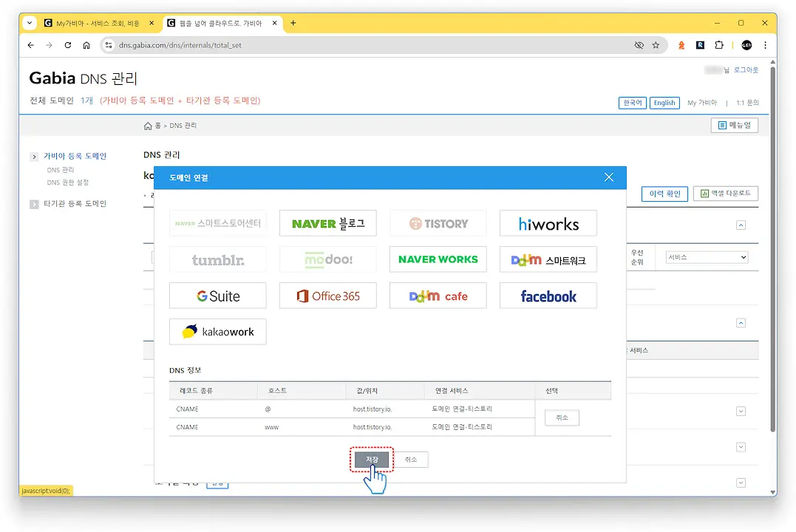Open the Chrome three-dot menu

coord(765,45)
